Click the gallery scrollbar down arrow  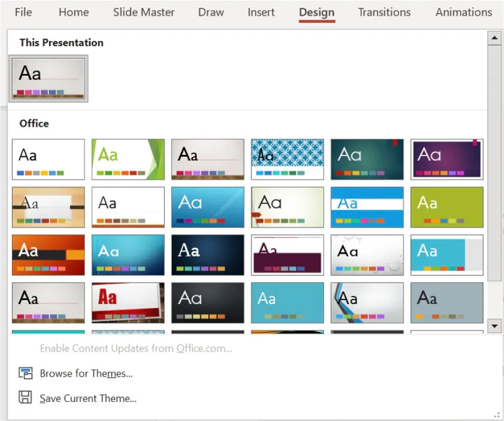(494, 326)
